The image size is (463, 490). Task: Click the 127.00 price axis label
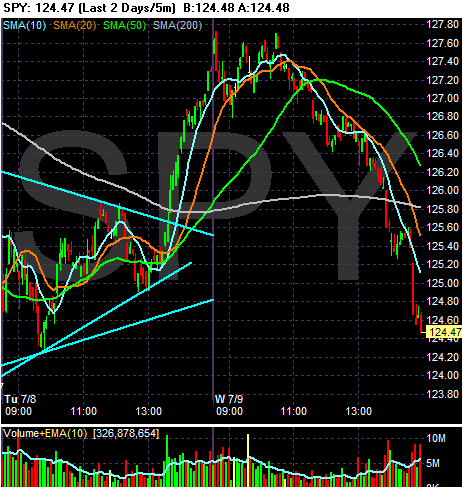coord(442,98)
